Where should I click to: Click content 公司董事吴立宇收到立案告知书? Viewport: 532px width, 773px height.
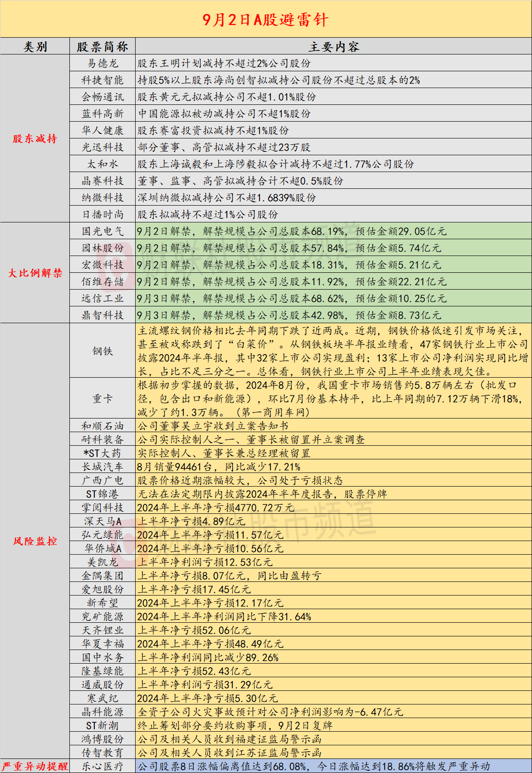tap(213, 426)
